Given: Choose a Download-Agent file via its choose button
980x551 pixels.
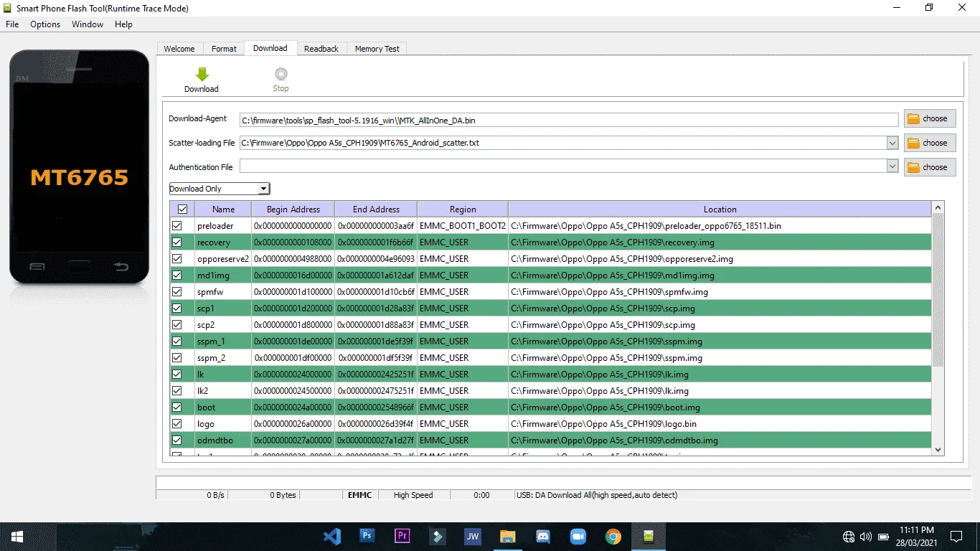Looking at the screenshot, I should pos(930,118).
